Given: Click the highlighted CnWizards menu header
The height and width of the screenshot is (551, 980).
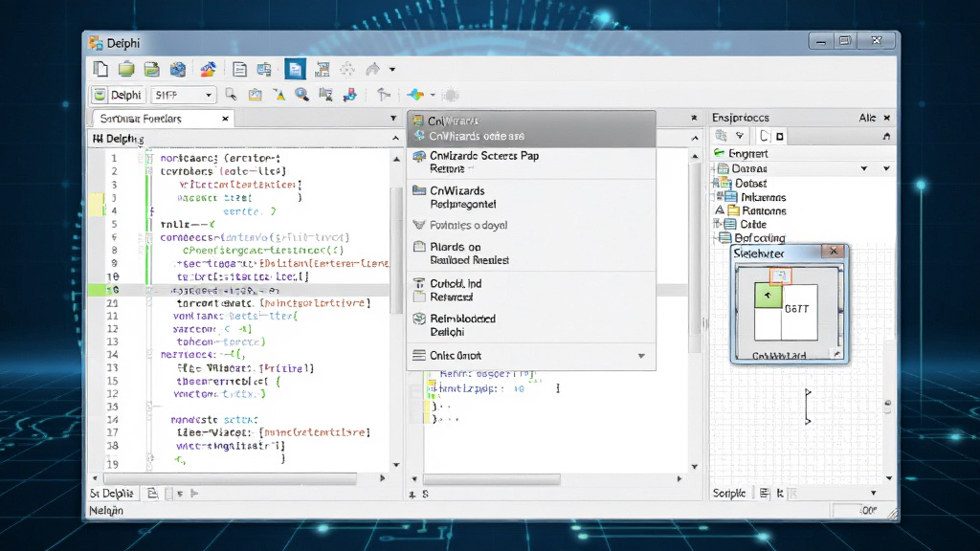Looking at the screenshot, I should [x=531, y=128].
